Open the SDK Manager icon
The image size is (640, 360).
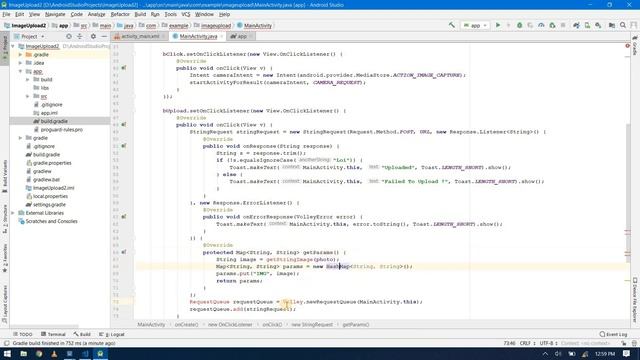[598, 25]
